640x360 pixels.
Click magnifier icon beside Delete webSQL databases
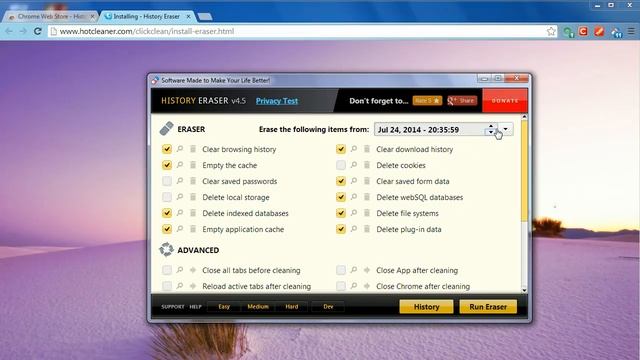354,197
